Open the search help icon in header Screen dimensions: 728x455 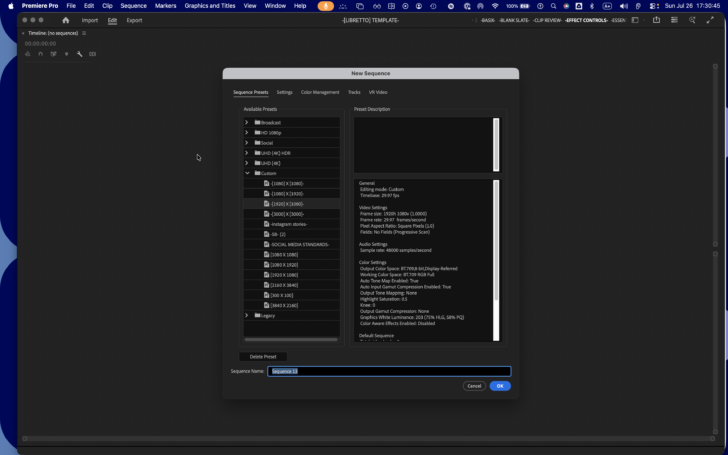[692, 20]
